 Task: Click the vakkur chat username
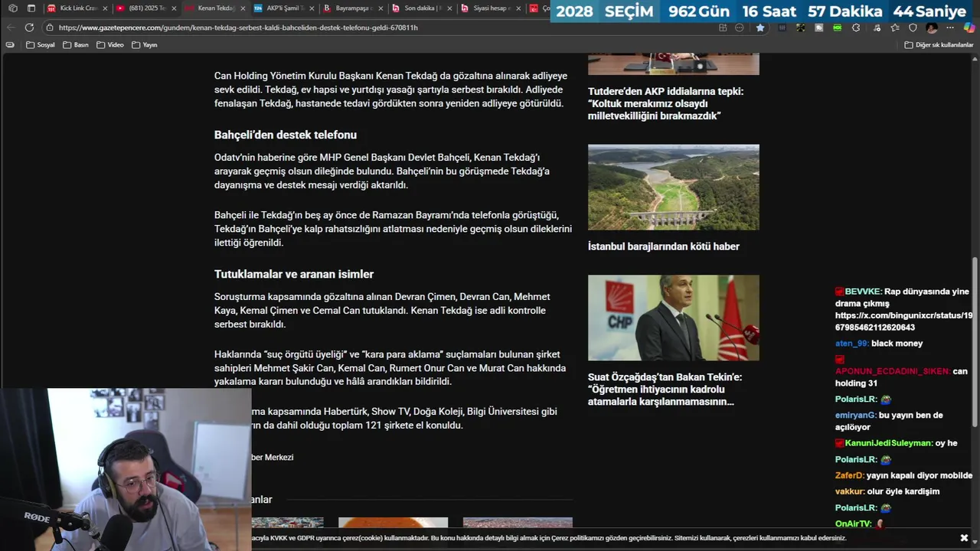850,491
